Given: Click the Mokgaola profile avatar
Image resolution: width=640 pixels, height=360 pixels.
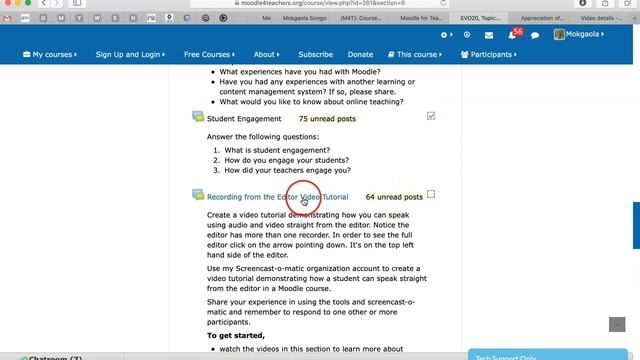Looking at the screenshot, I should click(x=559, y=34).
